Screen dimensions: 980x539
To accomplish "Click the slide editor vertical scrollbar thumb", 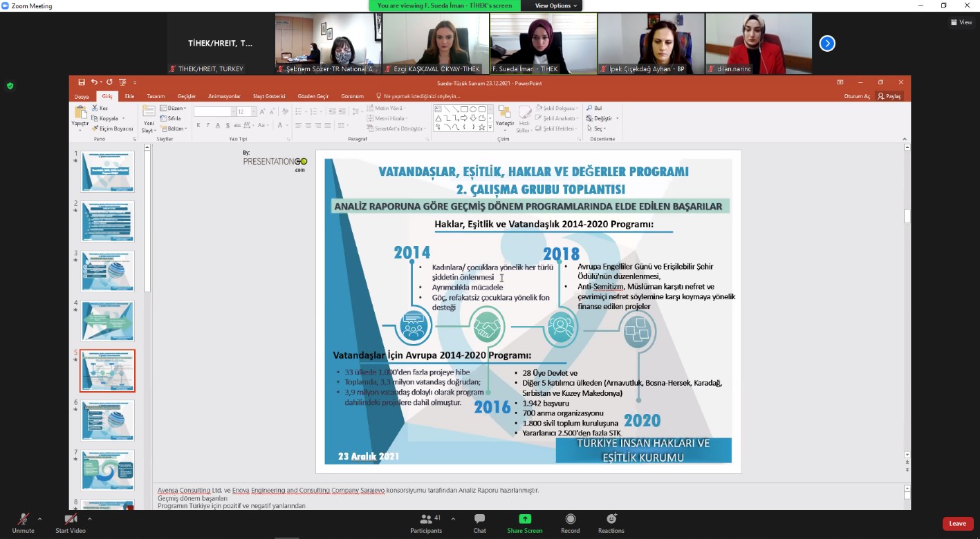I will (907, 216).
